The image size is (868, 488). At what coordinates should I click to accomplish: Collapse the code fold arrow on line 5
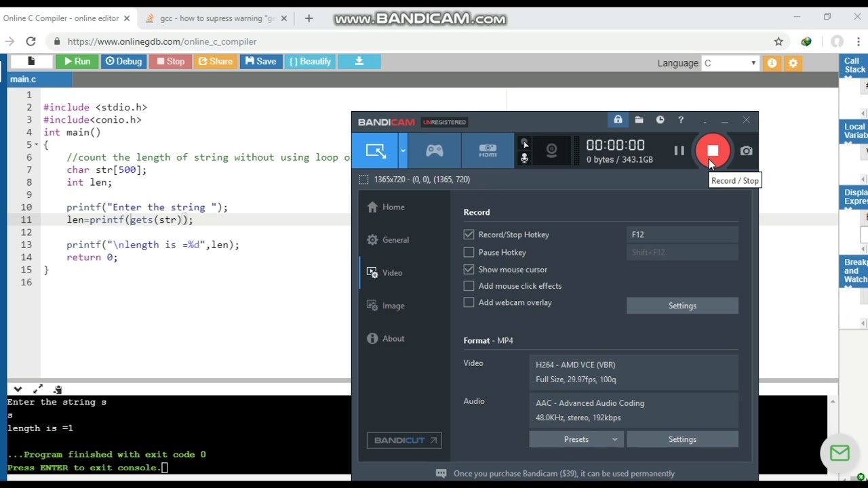[x=36, y=145]
